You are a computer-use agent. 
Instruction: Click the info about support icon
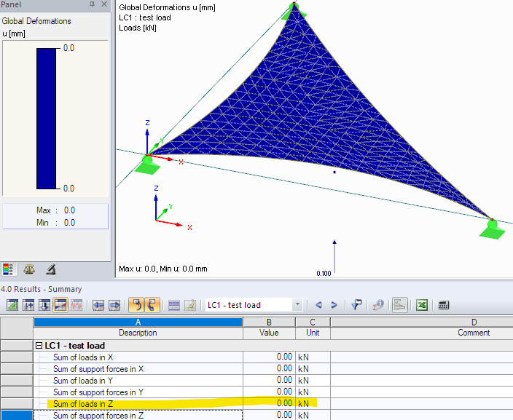[378, 305]
